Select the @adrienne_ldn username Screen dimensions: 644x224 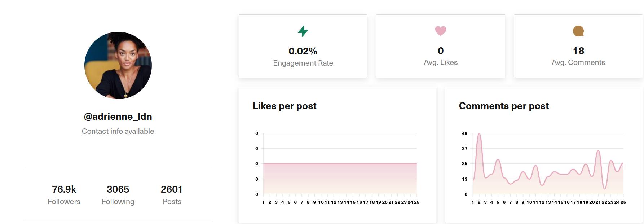[118, 117]
